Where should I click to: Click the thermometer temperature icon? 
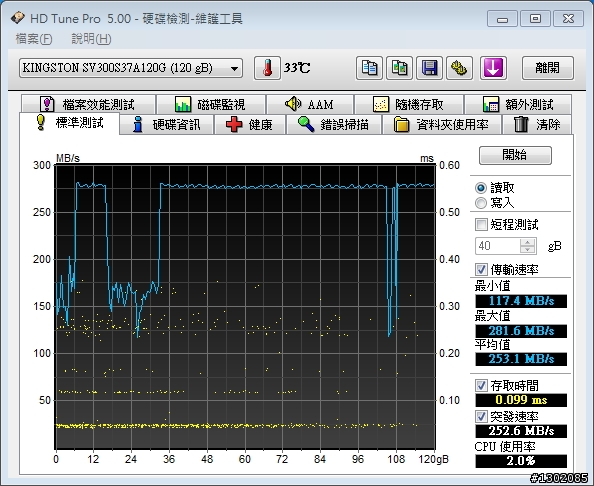click(x=267, y=68)
